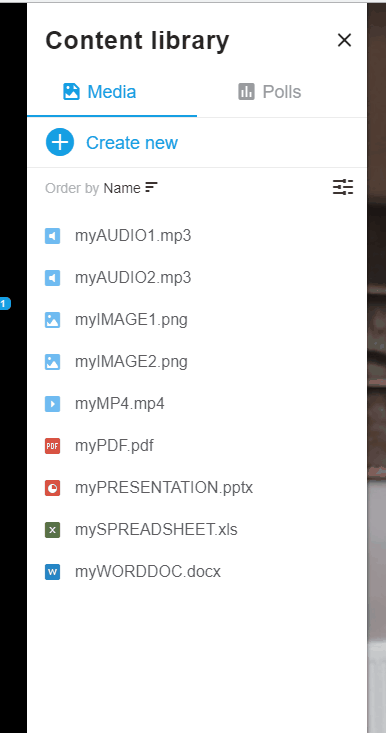Toggle sort direction icon next to Name
Image resolution: width=386 pixels, height=733 pixels.
151,187
